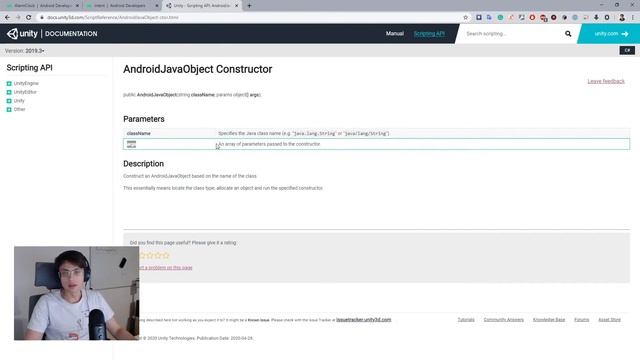Open the Chrome profile avatar
The image size is (640, 360).
coord(622,18)
